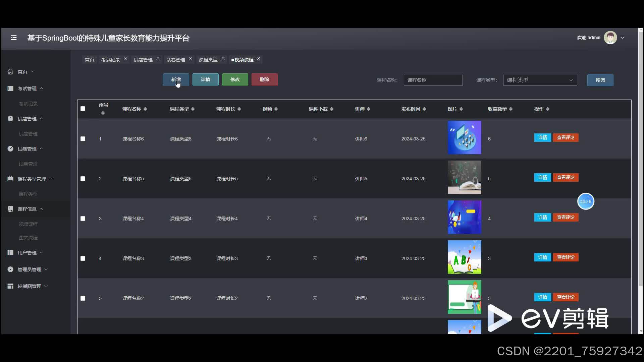The image size is (644, 362).
Task: Click 查看评论 for 课程名称5
Action: [566, 178]
